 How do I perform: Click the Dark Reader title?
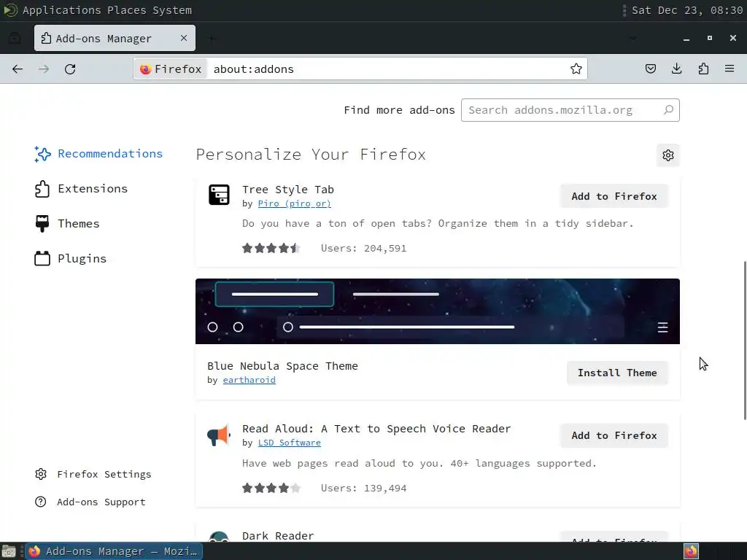coord(278,536)
